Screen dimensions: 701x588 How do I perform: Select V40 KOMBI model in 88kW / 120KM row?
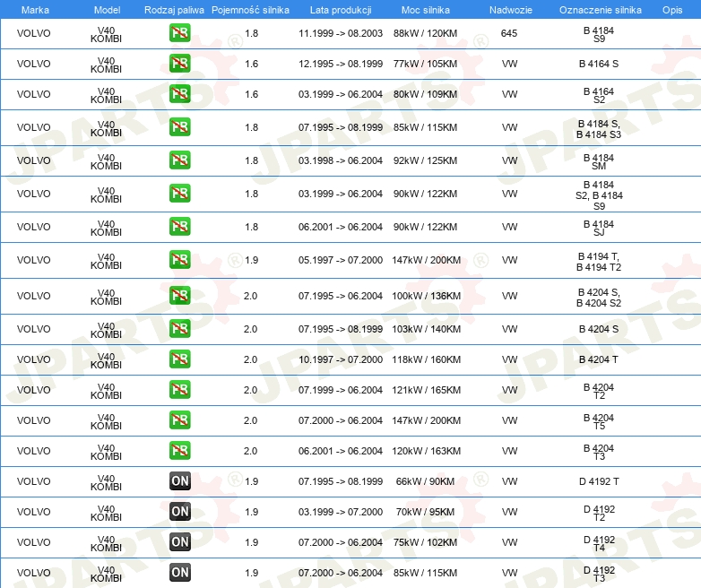point(106,34)
